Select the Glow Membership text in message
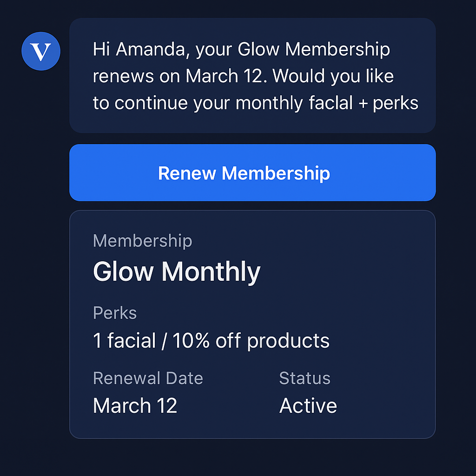Viewport: 476px width, 476px height. click(x=314, y=49)
